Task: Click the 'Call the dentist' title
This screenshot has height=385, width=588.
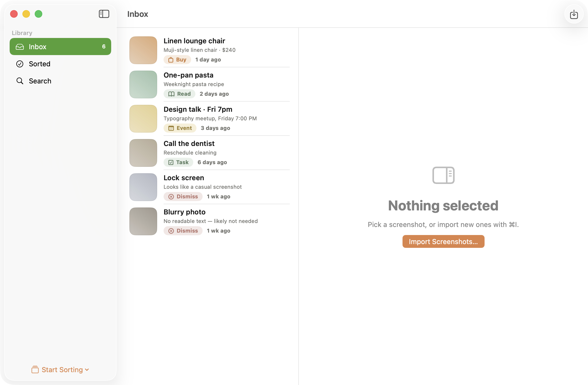Action: click(x=189, y=144)
